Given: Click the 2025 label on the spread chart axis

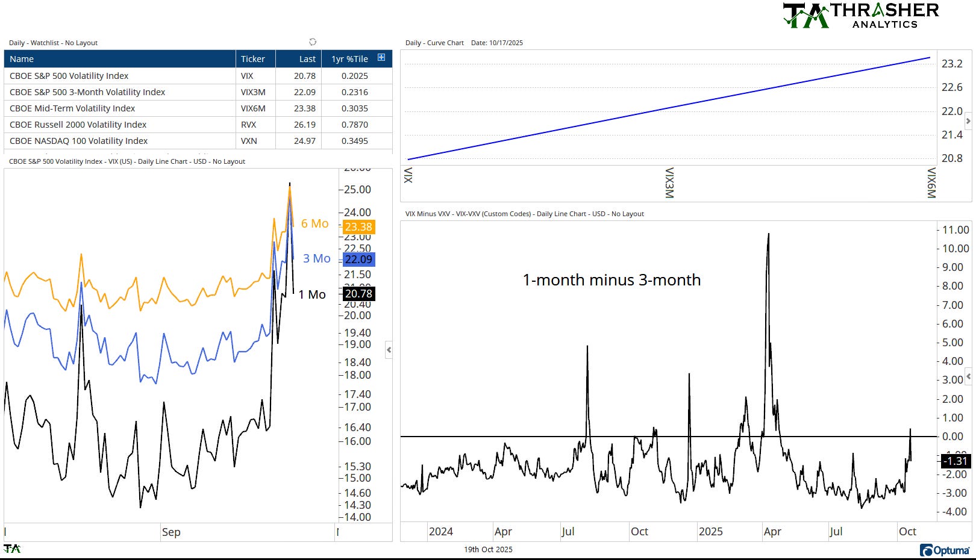Looking at the screenshot, I should tap(711, 532).
